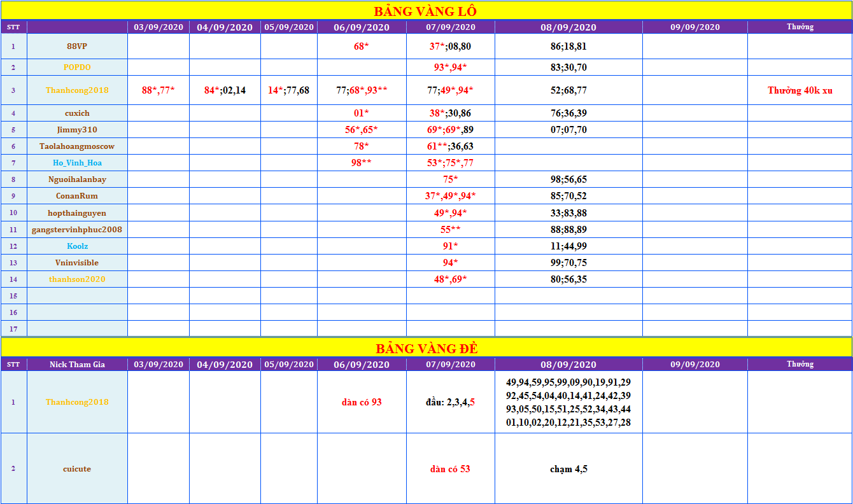This screenshot has width=853, height=504.
Task: Select the cell 85;70,52
Action: click(568, 196)
